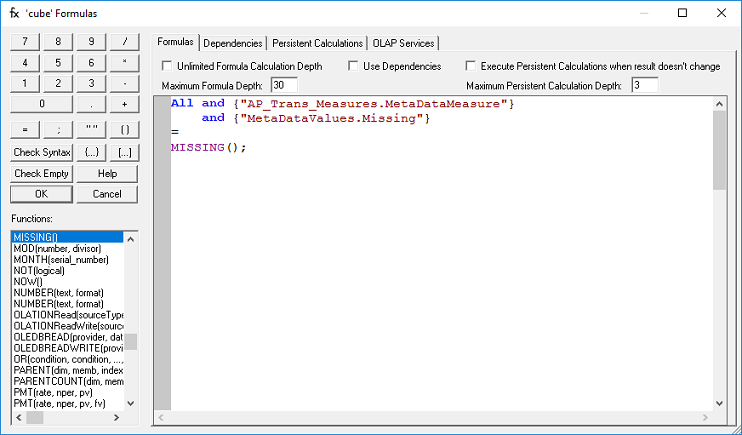Insert the multiplication asterisk operator
Screen dimensions: 742x435
(124, 62)
